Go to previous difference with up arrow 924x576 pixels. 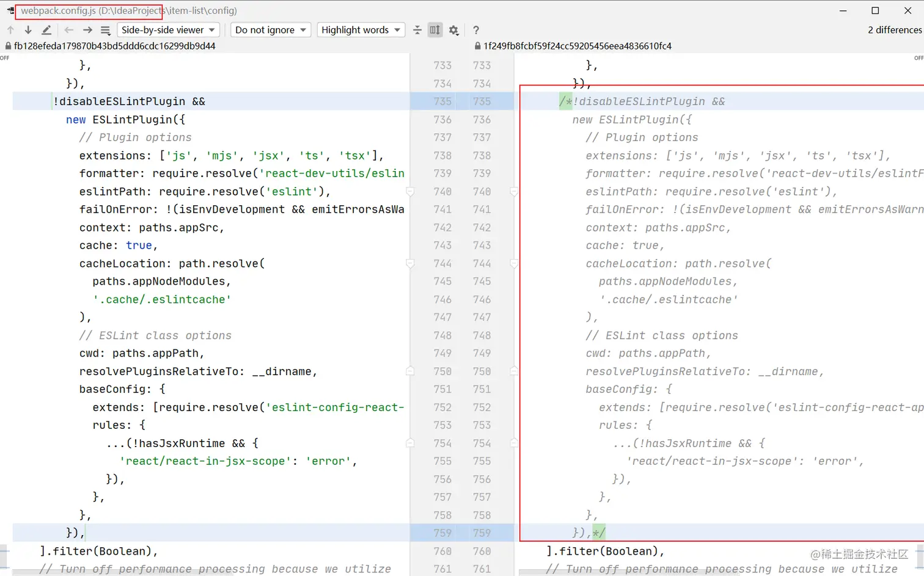[x=10, y=30]
